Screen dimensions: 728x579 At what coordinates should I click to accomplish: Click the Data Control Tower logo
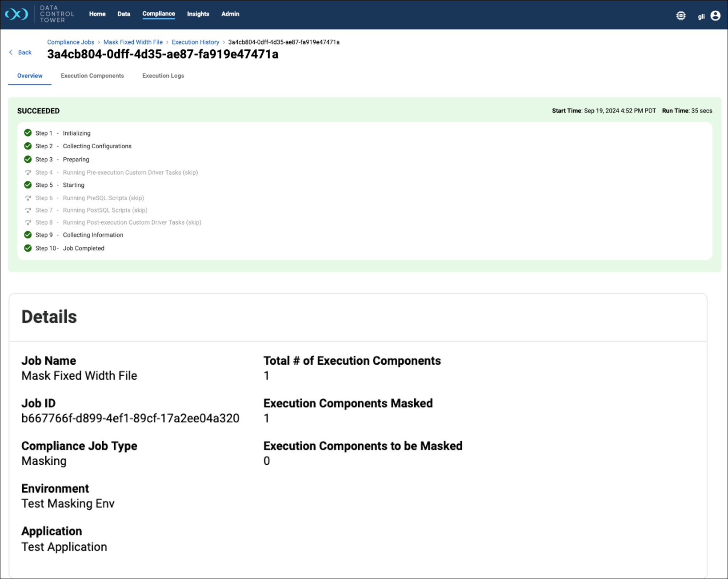[x=17, y=14]
